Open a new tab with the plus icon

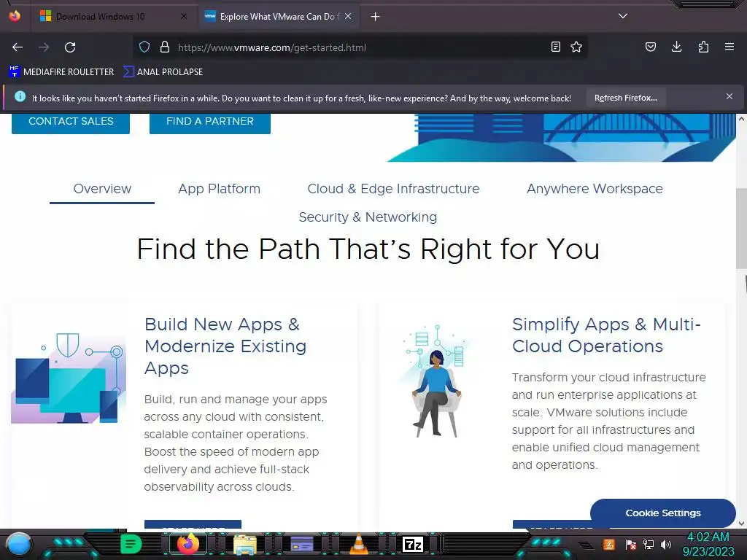coord(376,17)
